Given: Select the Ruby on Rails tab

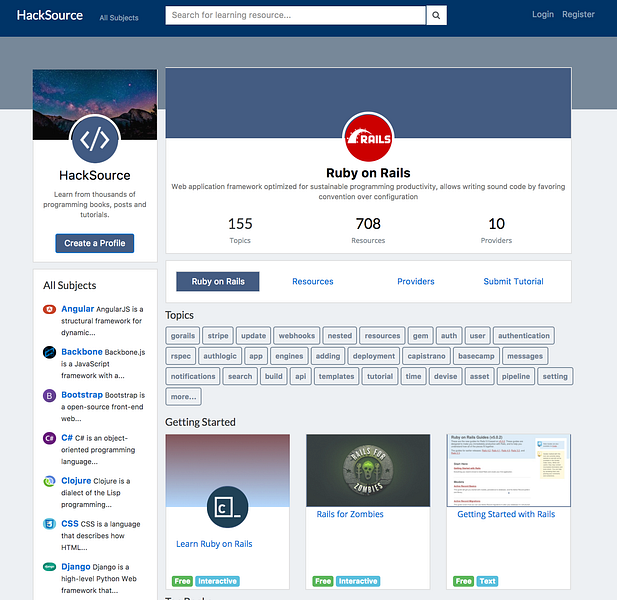Looking at the screenshot, I should point(218,281).
